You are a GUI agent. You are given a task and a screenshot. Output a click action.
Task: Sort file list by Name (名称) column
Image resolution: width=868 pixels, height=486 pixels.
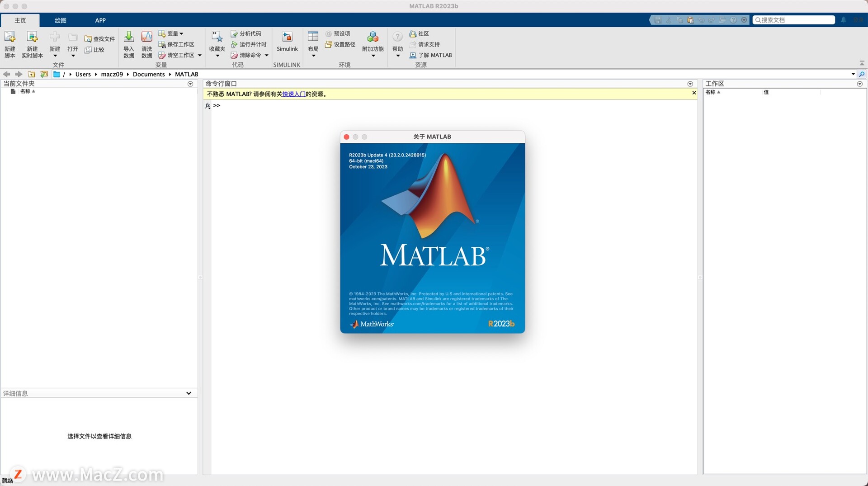click(x=27, y=91)
